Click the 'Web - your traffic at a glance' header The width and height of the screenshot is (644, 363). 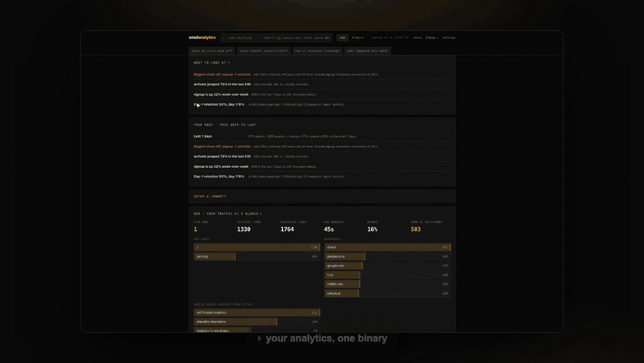(x=228, y=214)
